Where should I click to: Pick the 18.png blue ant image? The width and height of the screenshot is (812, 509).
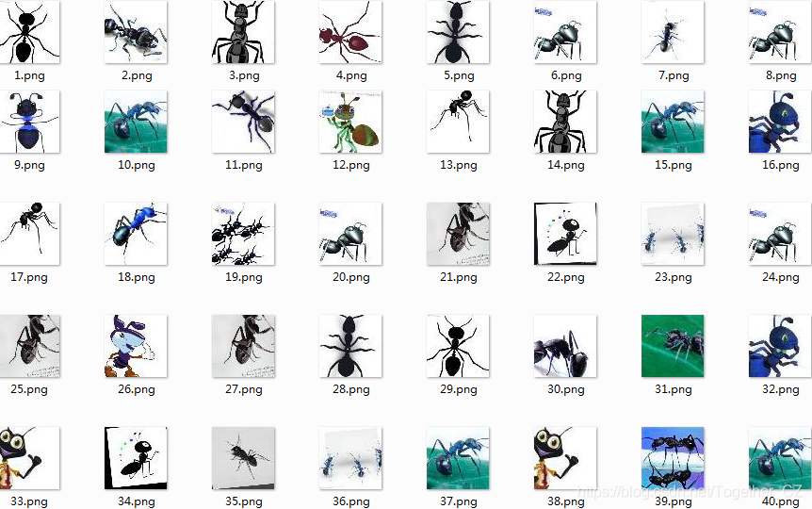[x=136, y=234]
